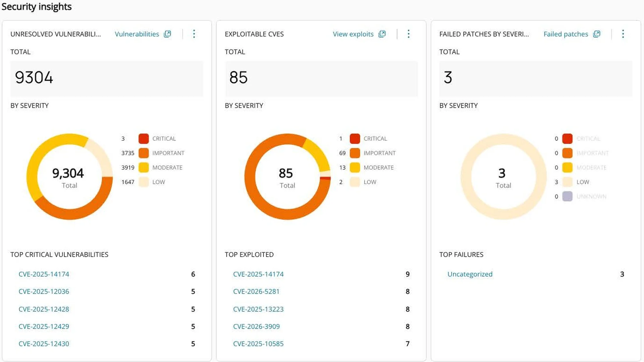Click the View exploits link

pyautogui.click(x=353, y=34)
